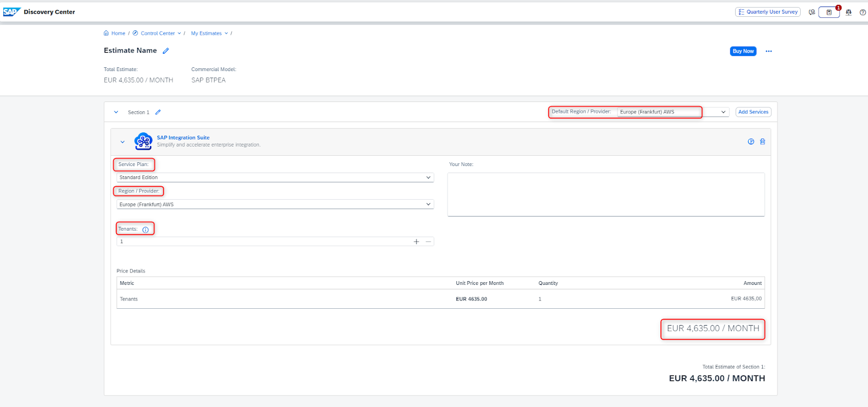Click Total Estimate of Section 1 amount

click(717, 378)
